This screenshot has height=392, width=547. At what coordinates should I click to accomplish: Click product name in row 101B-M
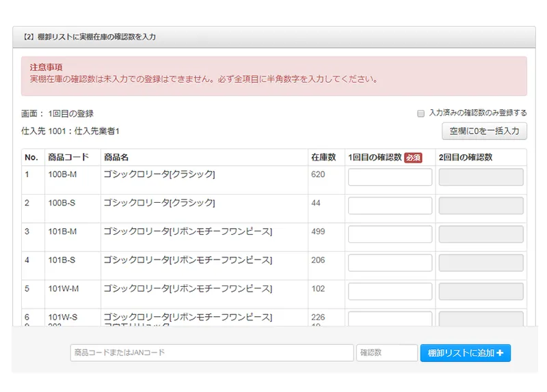click(x=188, y=232)
